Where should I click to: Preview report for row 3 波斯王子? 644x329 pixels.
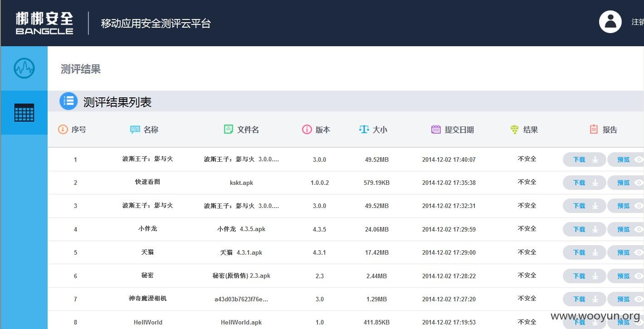[626, 206]
